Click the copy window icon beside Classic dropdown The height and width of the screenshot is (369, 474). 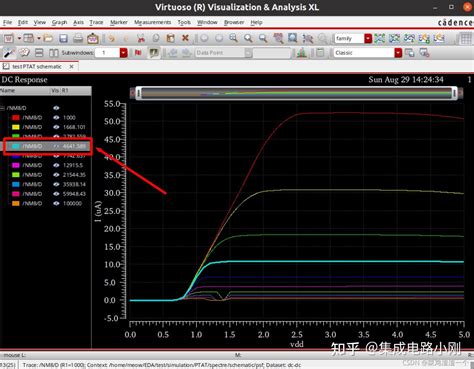click(409, 53)
